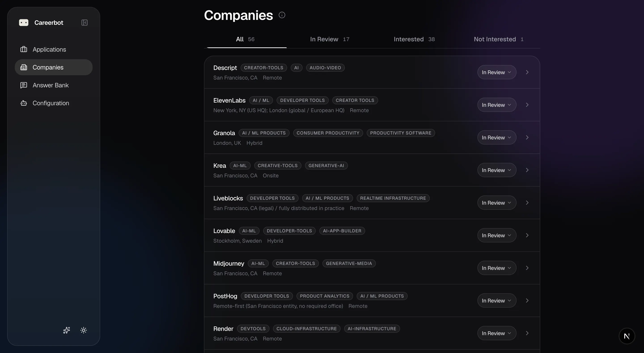Switch to the In Review tab

[330, 39]
